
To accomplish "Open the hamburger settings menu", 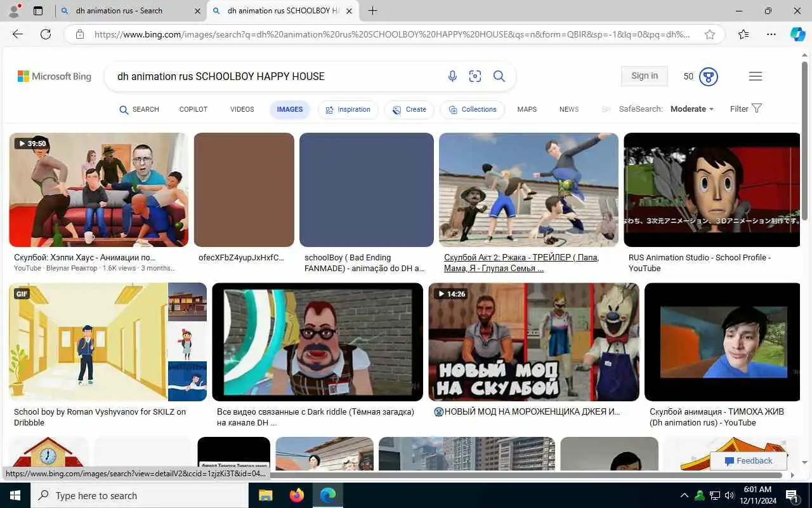I will (x=755, y=76).
